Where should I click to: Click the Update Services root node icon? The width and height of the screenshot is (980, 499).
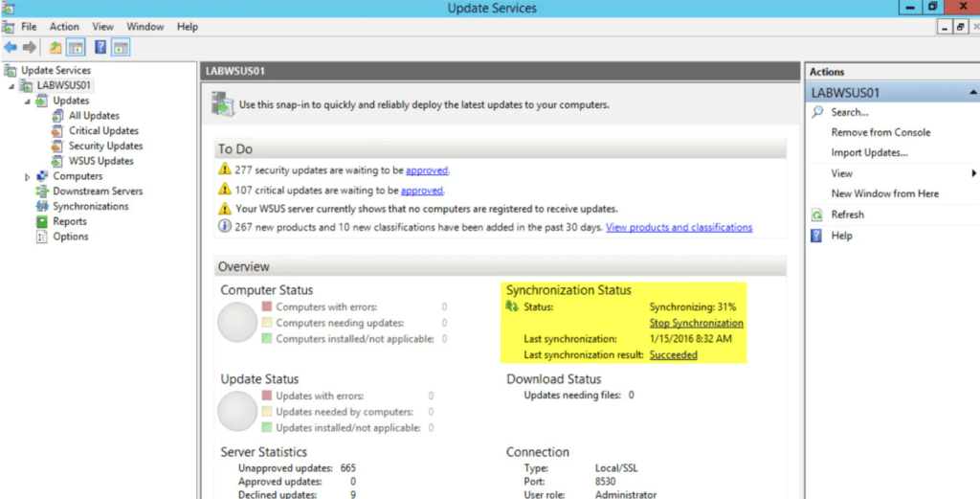10,71
